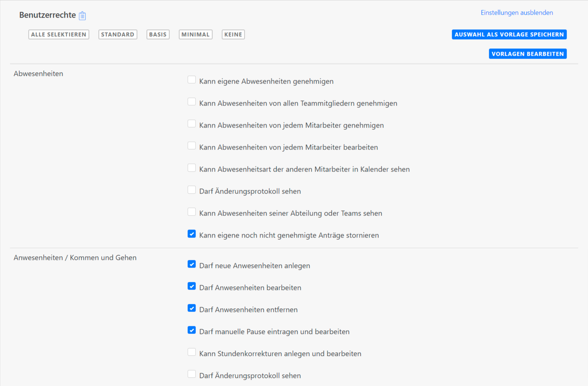Hide settings via Einstellungen ausblenden link
The width and height of the screenshot is (588, 386).
(516, 13)
